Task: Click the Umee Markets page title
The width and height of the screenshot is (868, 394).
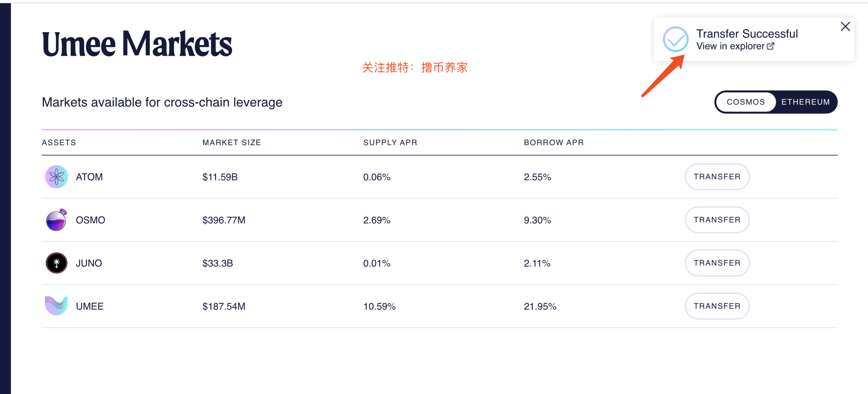Action: click(x=137, y=44)
